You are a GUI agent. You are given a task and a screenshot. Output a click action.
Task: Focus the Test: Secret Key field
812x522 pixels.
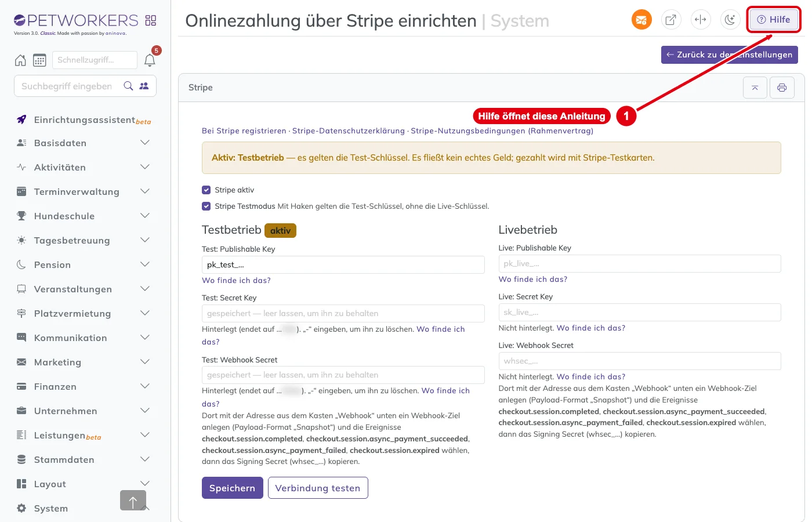(343, 313)
